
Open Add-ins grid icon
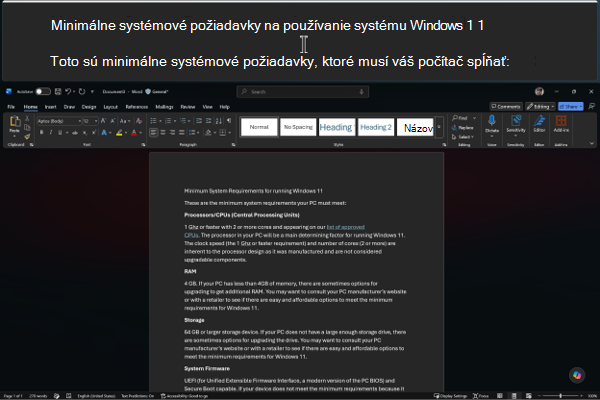click(561, 121)
